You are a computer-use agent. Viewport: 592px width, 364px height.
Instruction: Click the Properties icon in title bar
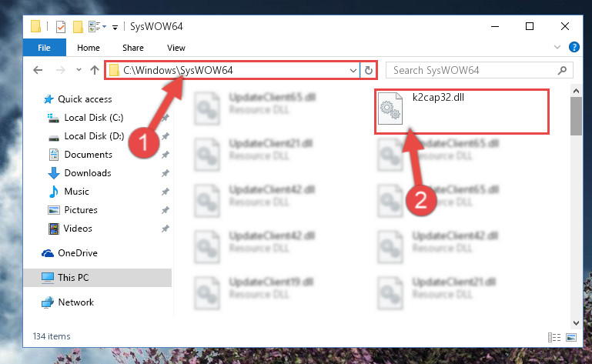[x=60, y=27]
